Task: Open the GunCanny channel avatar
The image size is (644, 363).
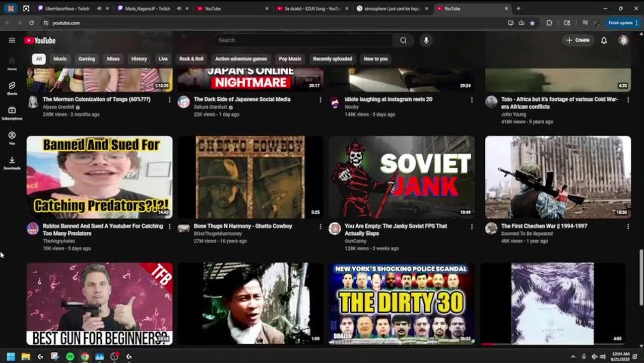Action: click(x=335, y=228)
